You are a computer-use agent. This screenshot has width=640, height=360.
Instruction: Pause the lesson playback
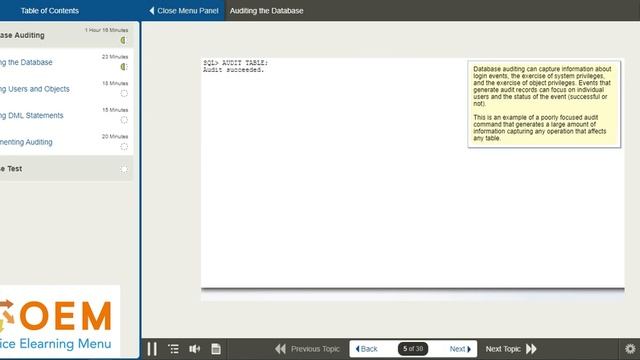[x=152, y=349]
